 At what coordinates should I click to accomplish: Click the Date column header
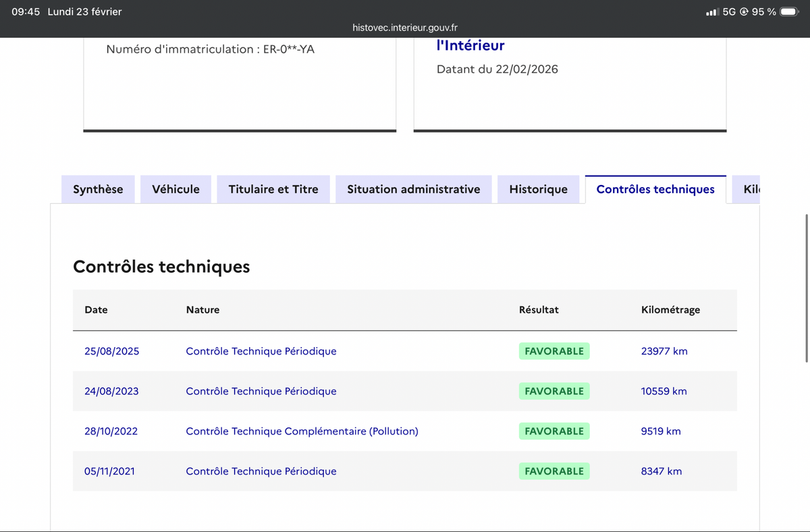[x=96, y=310]
